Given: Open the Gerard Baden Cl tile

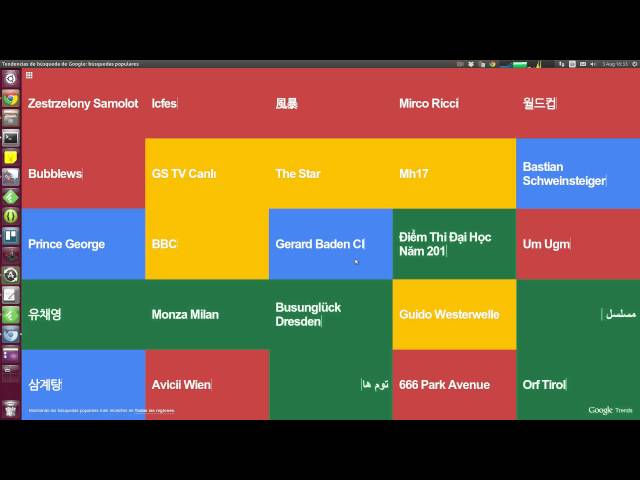Looking at the screenshot, I should coord(331,244).
